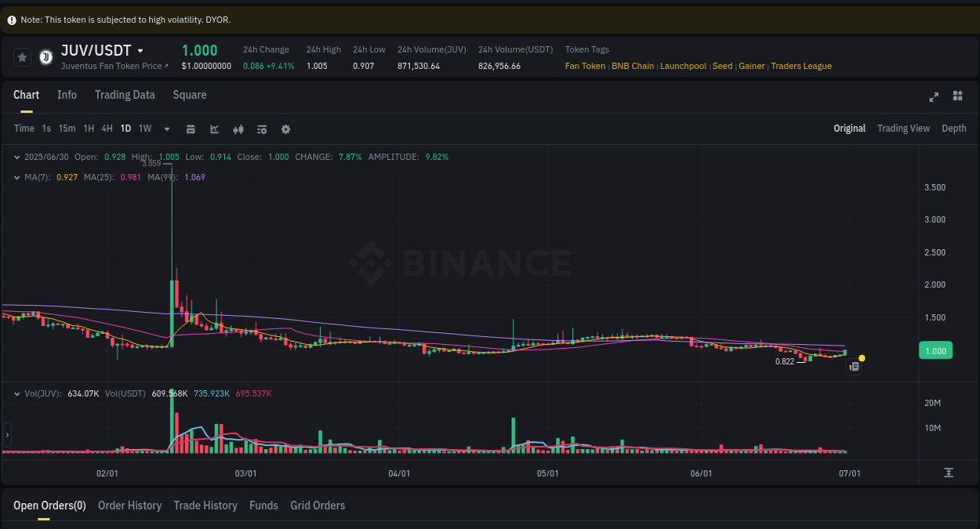980x529 pixels.
Task: Star JUV/USDT as a favorite
Action: point(21,56)
